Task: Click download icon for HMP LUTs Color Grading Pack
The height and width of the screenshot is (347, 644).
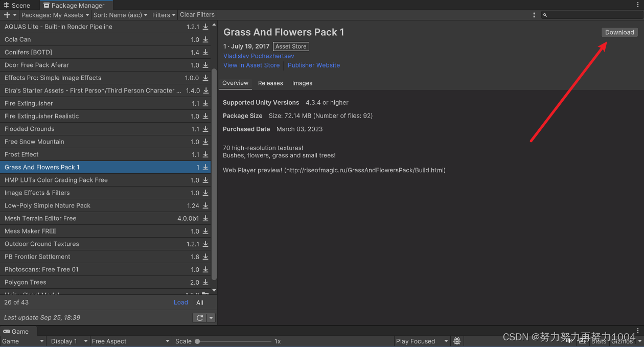Action: click(205, 180)
